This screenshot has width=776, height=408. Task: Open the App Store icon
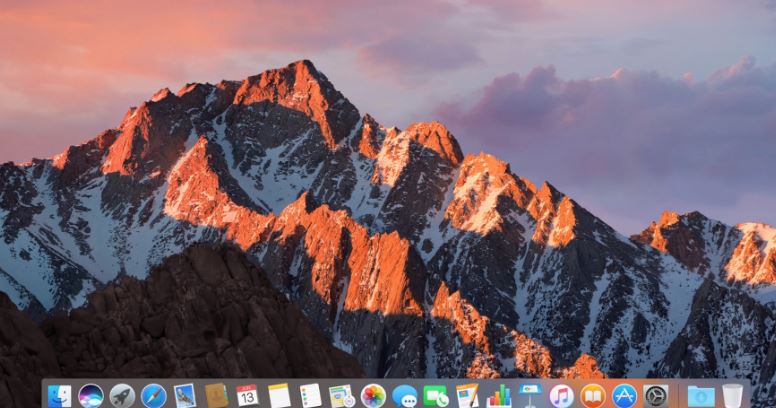coord(625,396)
